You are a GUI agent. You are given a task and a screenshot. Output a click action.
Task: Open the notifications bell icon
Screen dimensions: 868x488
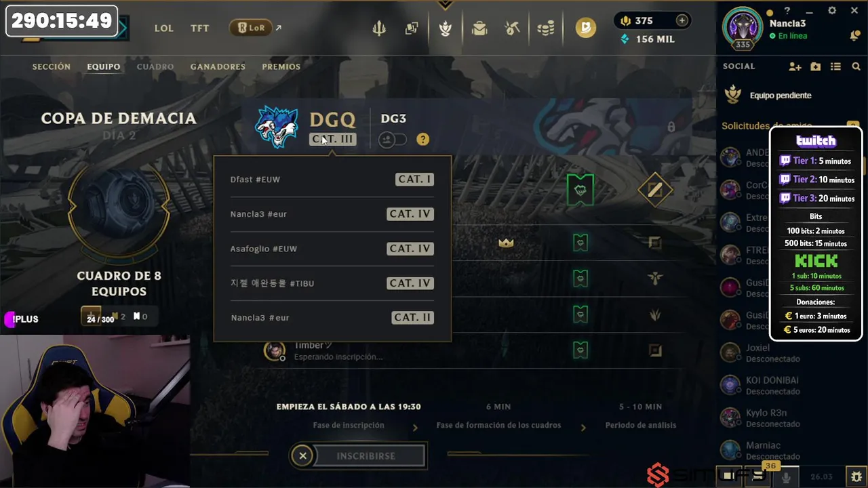click(854, 36)
